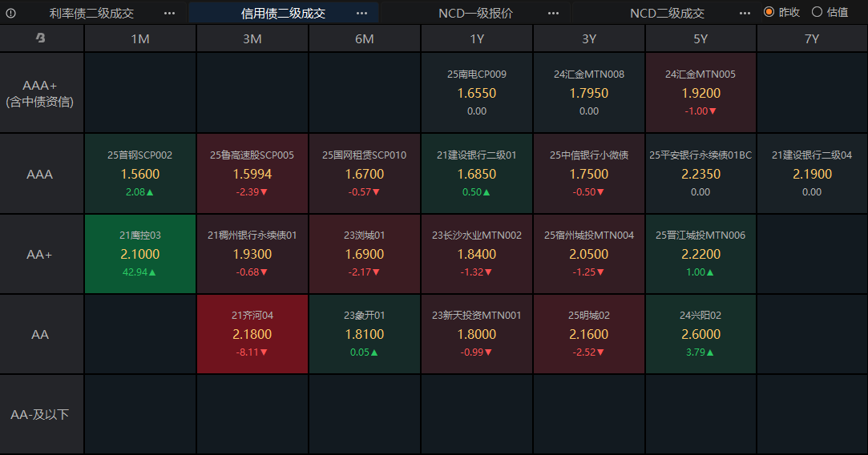
Task: Click the 3M tenor column header
Action: click(x=252, y=38)
